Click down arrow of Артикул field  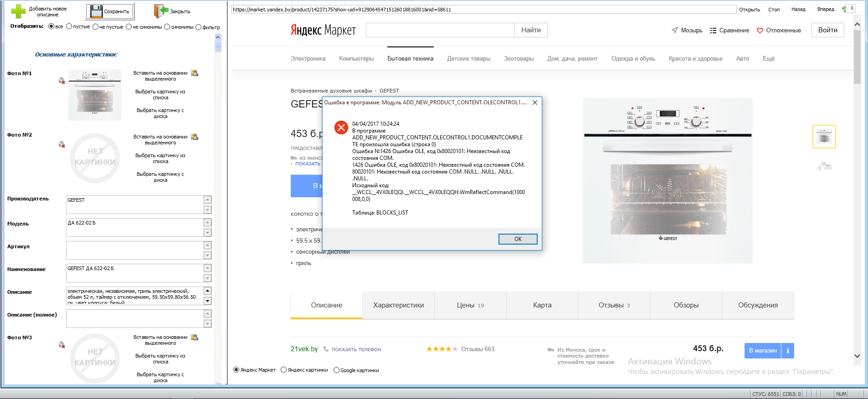(207, 255)
